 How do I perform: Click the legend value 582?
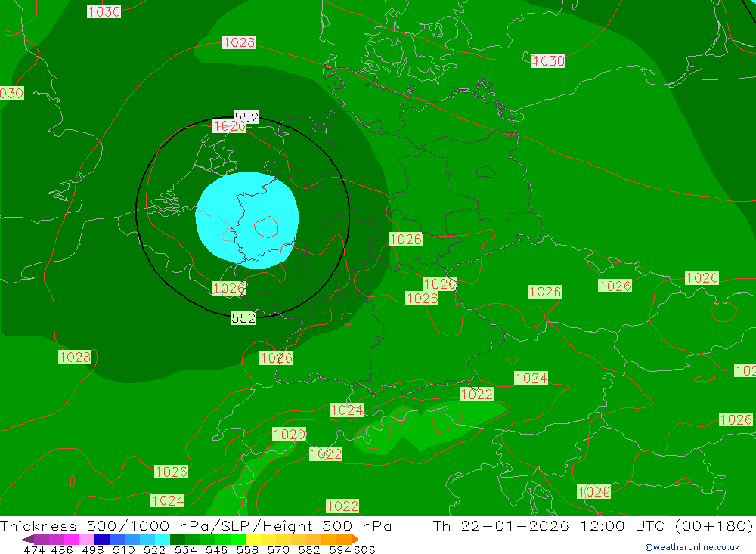(309, 549)
